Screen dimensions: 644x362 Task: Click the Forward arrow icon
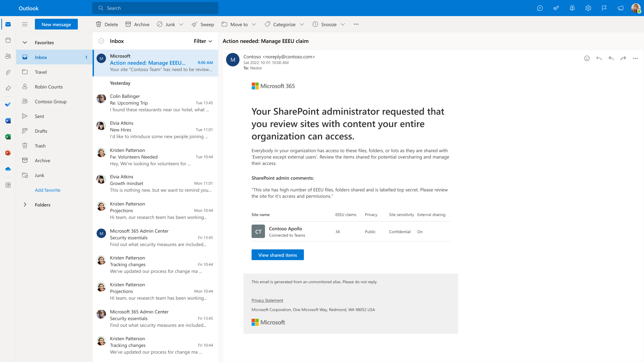(x=623, y=58)
